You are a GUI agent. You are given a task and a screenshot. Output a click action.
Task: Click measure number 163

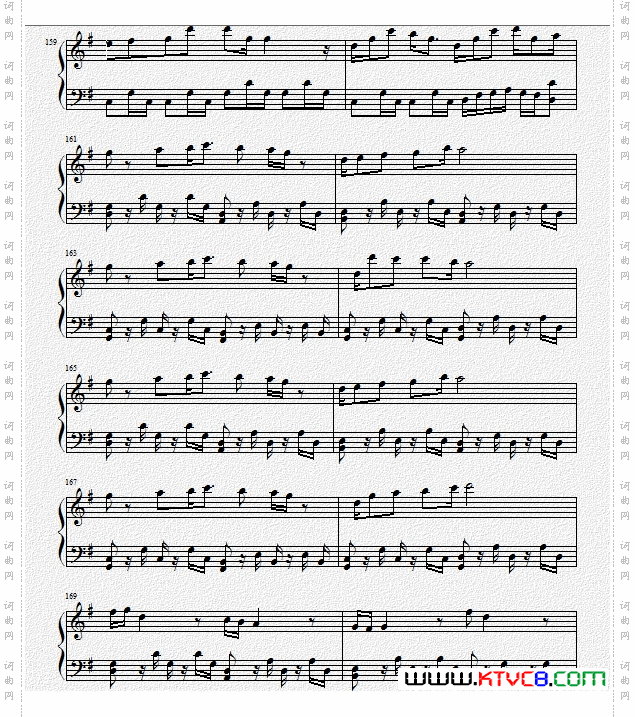tap(71, 253)
